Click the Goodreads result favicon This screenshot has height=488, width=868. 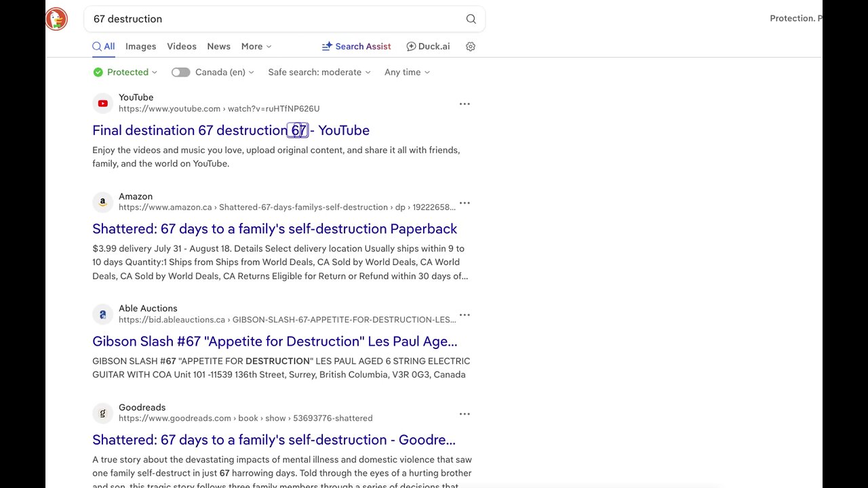pos(102,413)
